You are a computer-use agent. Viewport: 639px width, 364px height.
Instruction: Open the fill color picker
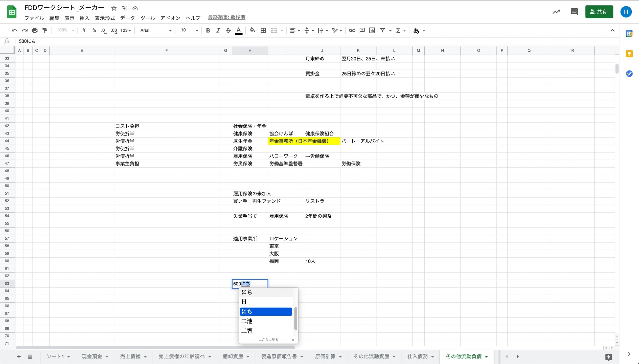(x=253, y=30)
